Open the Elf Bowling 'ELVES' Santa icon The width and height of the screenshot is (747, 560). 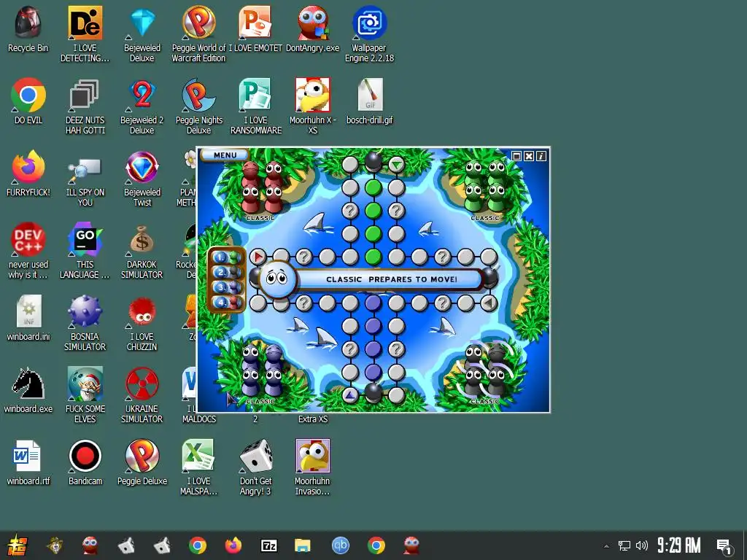pos(85,395)
